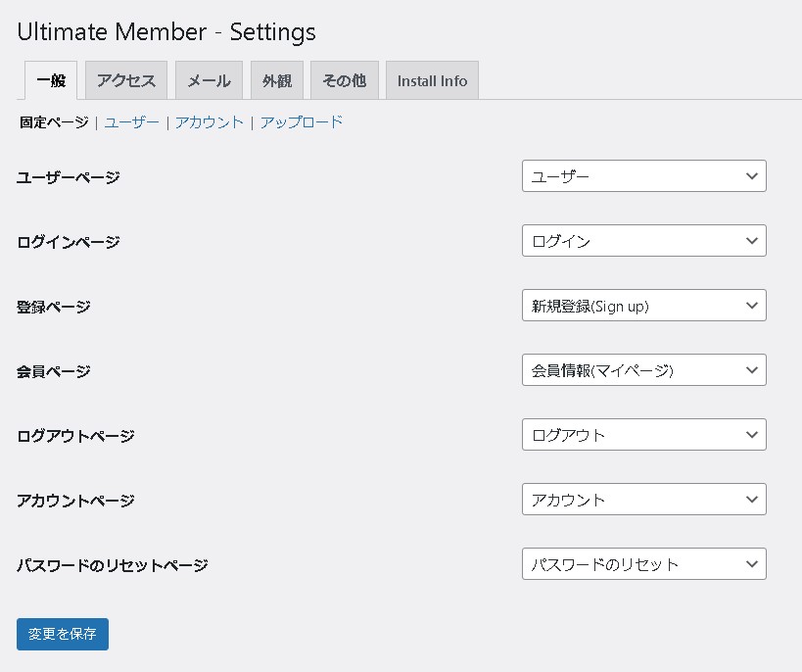Open the 外観 settings tab
This screenshot has height=672, width=802.
coord(277,80)
